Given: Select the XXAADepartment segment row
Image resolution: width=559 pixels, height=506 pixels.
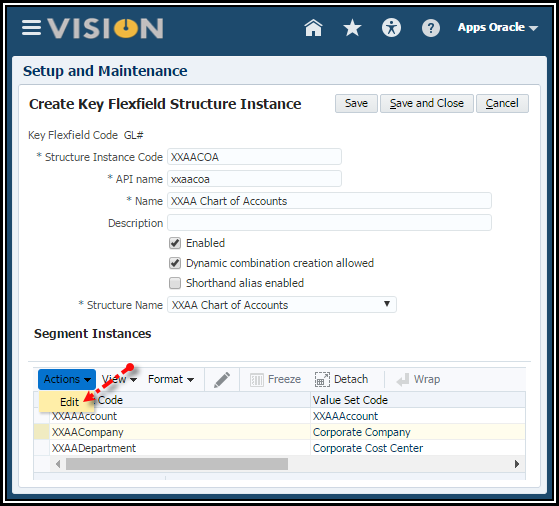Looking at the screenshot, I should coord(280,448).
